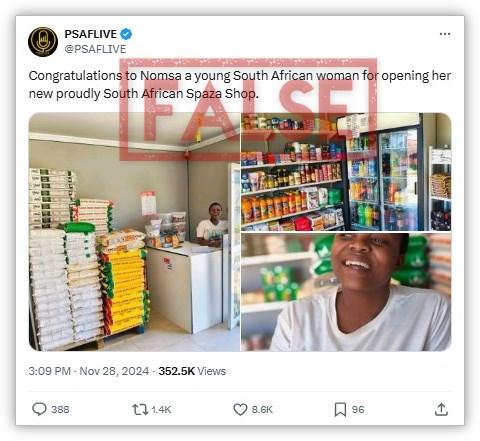Open the grocery shelves and fridge photo
Screen dimensions: 480x441
click(346, 172)
